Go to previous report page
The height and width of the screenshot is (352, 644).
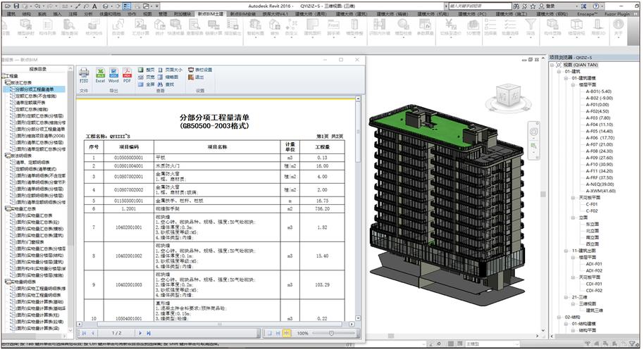(x=93, y=333)
